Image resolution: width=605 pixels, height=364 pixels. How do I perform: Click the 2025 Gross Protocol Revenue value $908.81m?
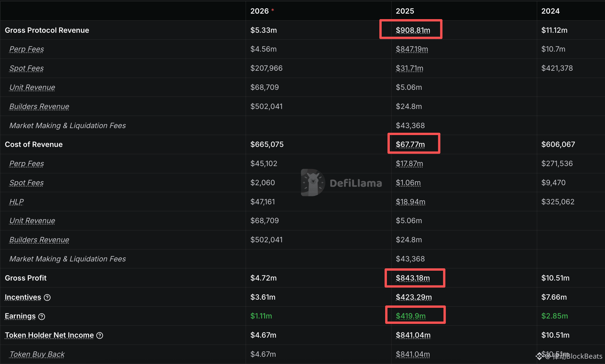pyautogui.click(x=413, y=30)
